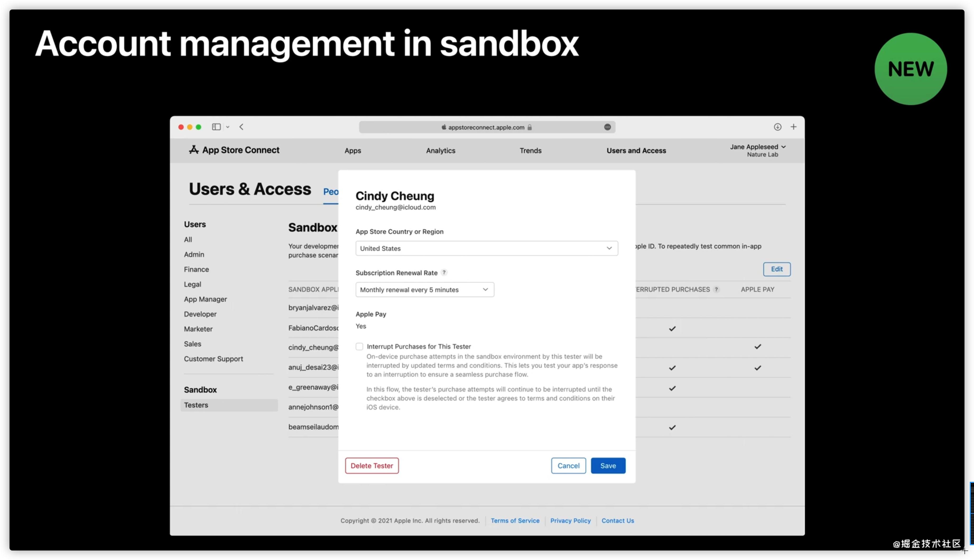Screen dimensions: 974x560
Task: Open the Safari downloads icon
Action: pyautogui.click(x=777, y=127)
